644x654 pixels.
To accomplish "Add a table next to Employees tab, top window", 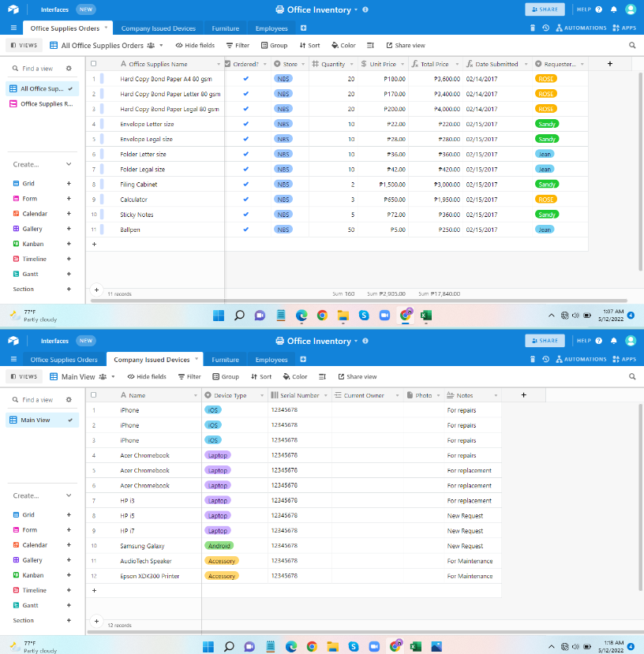I will (x=303, y=28).
